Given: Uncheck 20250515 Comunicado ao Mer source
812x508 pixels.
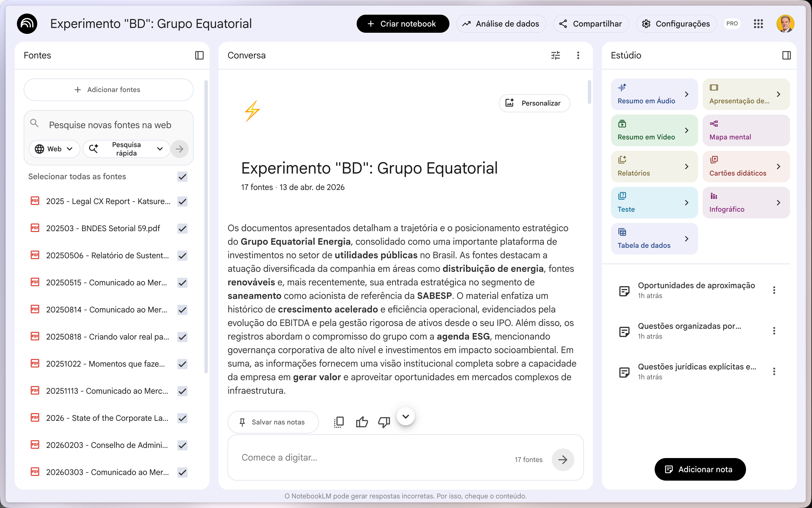Looking at the screenshot, I should tap(182, 283).
